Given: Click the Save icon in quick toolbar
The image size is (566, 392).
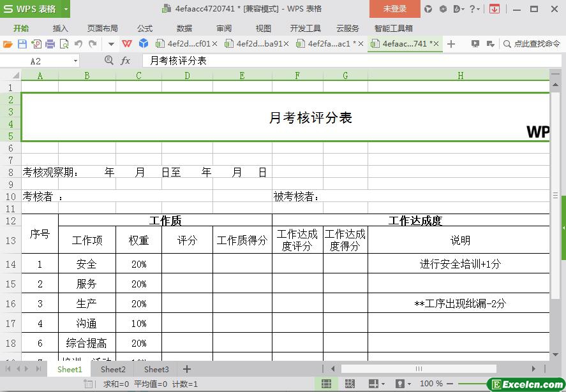Looking at the screenshot, I should pyautogui.click(x=22, y=44).
